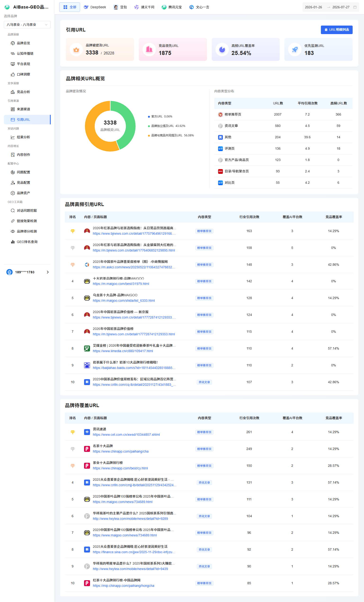
Task: Click the 资讯文章 tag on the 107-citation row
Action: coord(204,382)
